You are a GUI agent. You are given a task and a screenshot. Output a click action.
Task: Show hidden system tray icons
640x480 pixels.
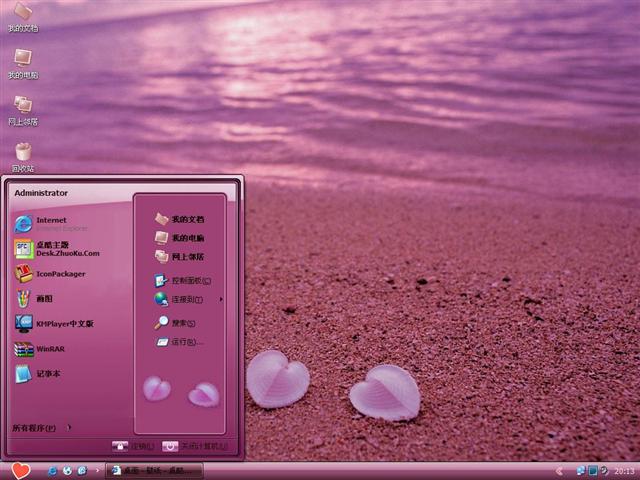tap(559, 470)
